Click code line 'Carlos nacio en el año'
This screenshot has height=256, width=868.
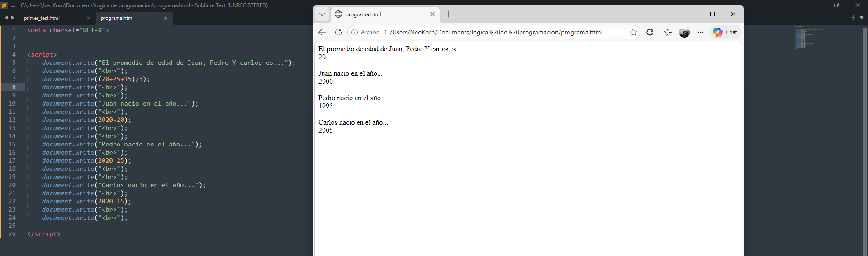coord(124,185)
